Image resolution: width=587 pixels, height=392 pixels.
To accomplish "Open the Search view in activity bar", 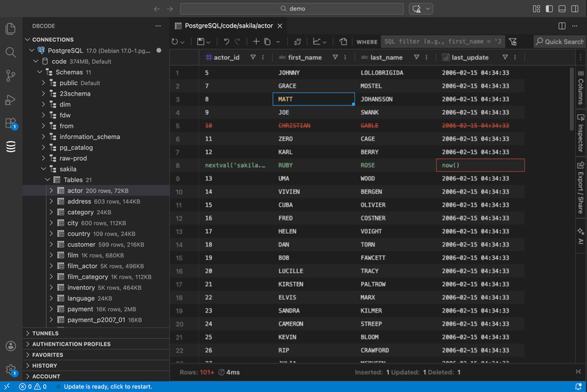I will pos(11,52).
